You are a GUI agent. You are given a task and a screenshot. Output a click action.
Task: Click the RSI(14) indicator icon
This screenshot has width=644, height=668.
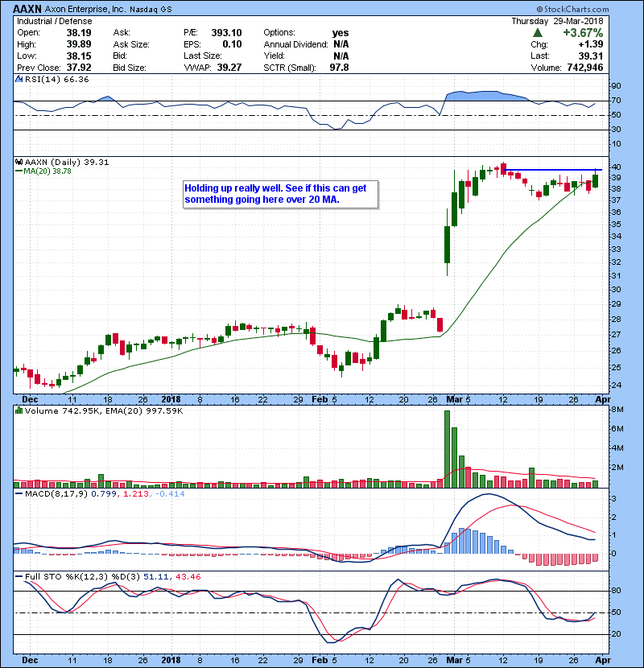(x=19, y=79)
